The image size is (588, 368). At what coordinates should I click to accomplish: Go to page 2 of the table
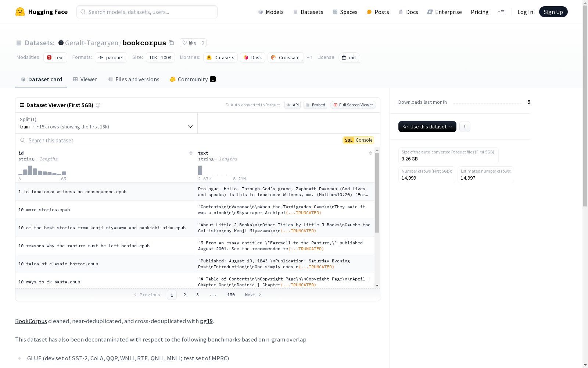[184, 295]
